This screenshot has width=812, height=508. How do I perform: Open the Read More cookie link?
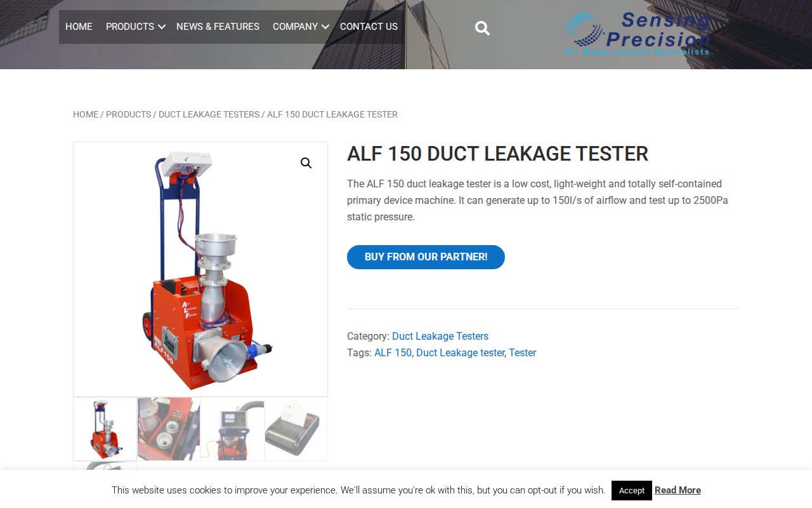tap(678, 490)
